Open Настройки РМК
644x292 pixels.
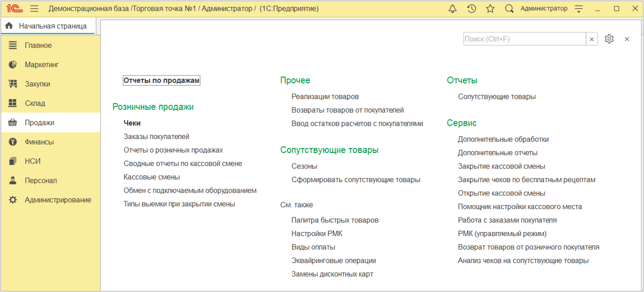point(317,234)
